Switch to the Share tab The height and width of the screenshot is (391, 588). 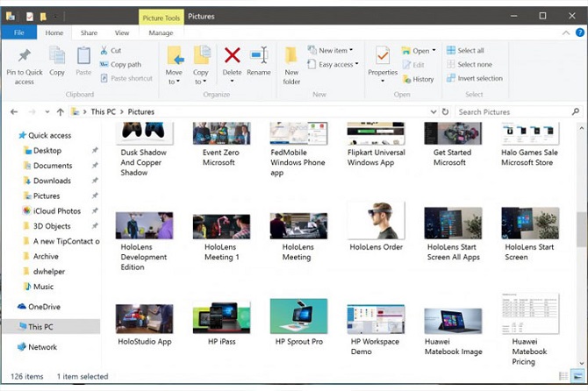coord(89,32)
